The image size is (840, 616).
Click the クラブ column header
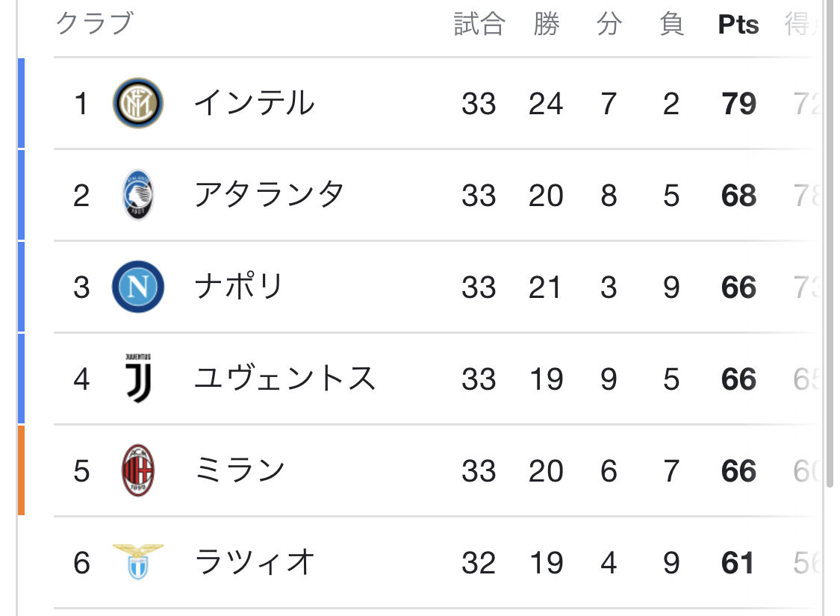click(x=94, y=24)
